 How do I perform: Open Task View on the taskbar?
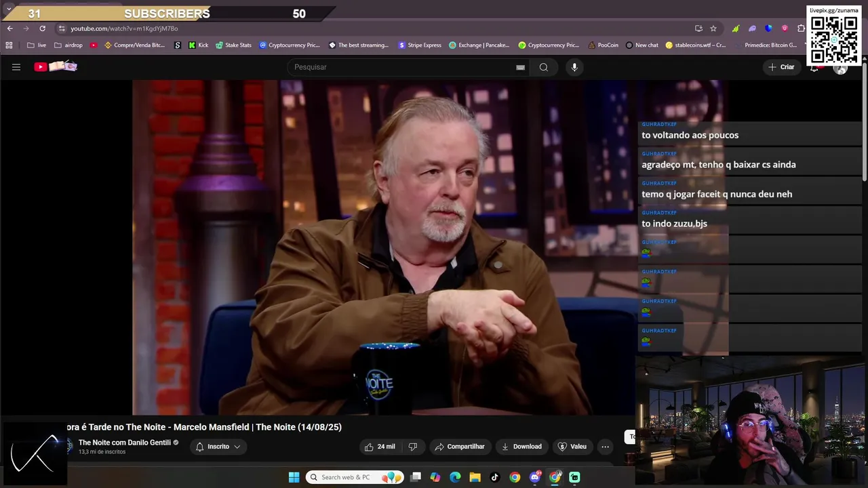(416, 477)
